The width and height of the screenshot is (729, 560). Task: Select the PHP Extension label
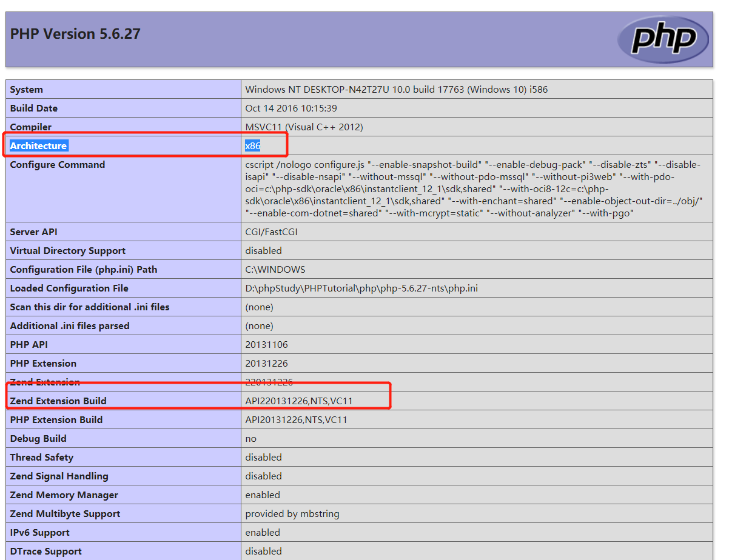click(43, 364)
